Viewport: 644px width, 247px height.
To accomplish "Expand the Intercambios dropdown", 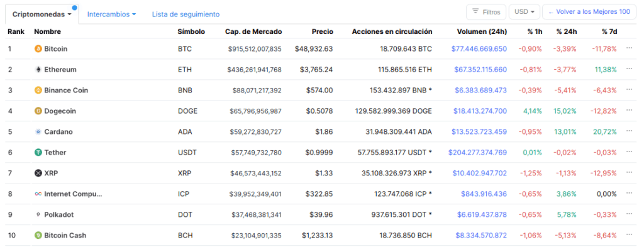I will tap(111, 14).
